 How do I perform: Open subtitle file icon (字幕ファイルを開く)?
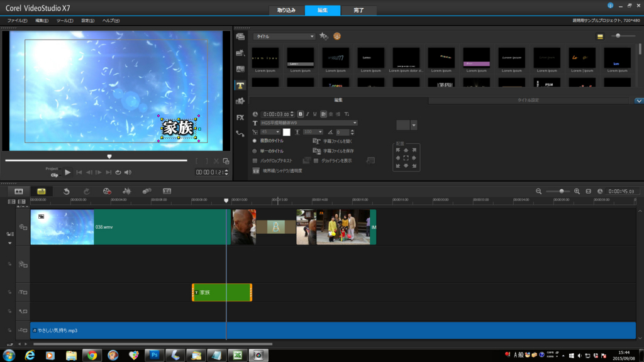[316, 141]
